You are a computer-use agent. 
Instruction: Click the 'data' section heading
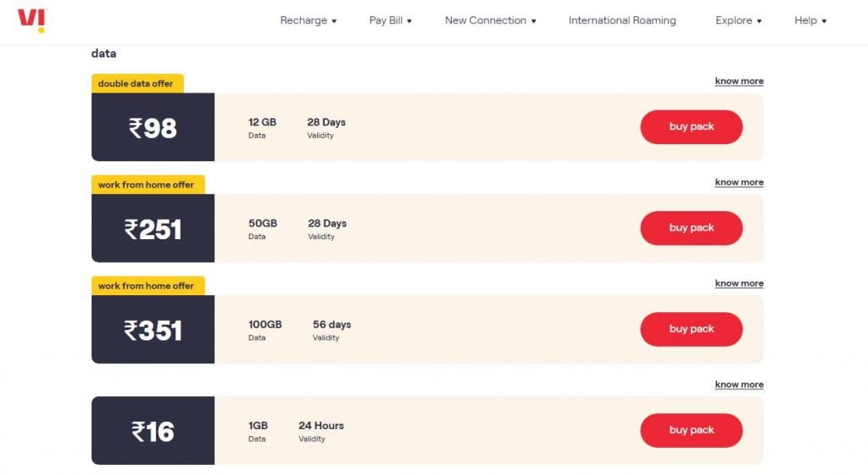[x=103, y=53]
